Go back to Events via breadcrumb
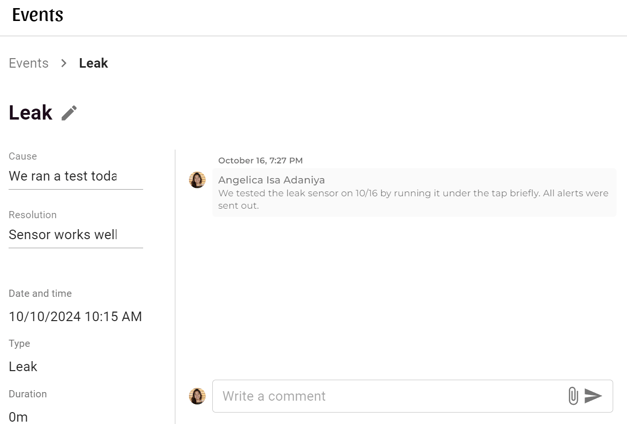627x424 pixels. (x=29, y=63)
